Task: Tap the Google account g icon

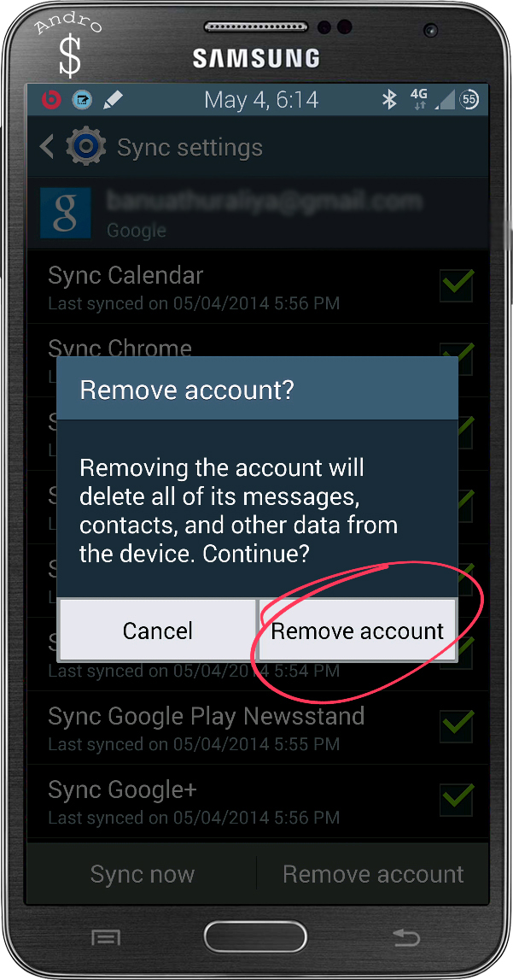Action: pyautogui.click(x=66, y=213)
